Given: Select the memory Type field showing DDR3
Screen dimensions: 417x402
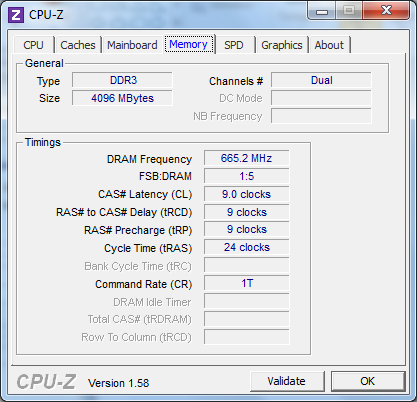Looking at the screenshot, I should pos(122,80).
